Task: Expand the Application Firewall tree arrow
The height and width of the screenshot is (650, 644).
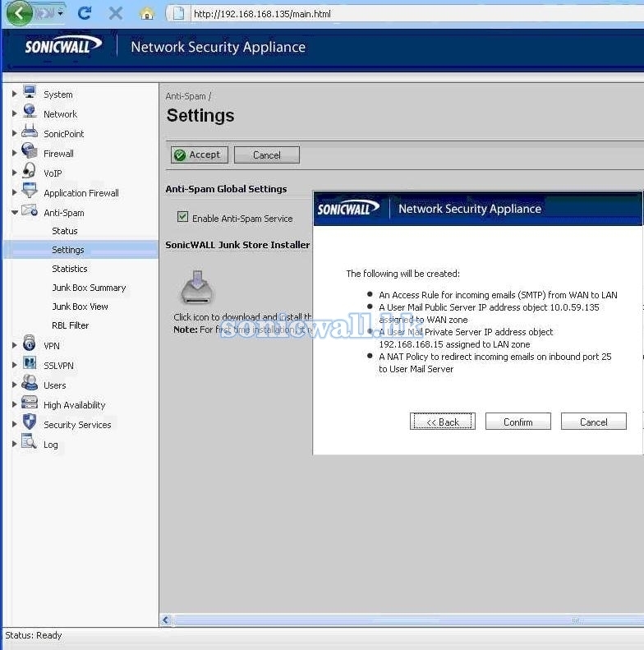Action: point(14,192)
